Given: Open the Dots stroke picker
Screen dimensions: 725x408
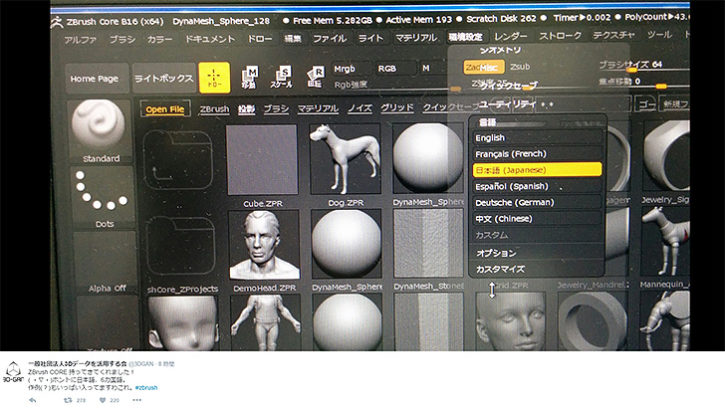Looking at the screenshot, I should tap(102, 198).
